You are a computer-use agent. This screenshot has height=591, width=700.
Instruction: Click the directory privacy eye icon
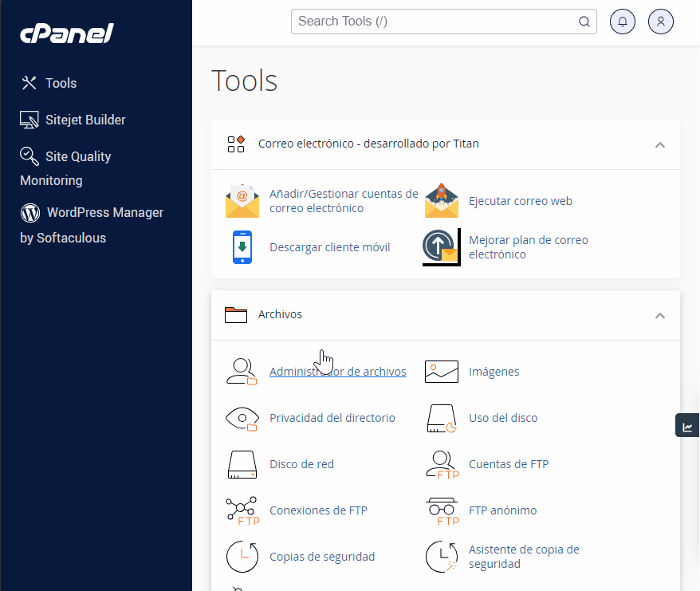(x=242, y=419)
